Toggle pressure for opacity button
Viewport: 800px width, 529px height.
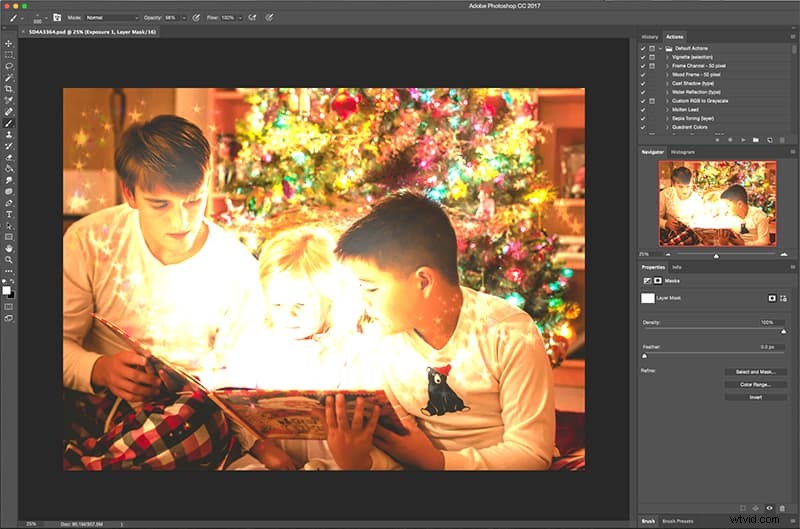pyautogui.click(x=196, y=17)
